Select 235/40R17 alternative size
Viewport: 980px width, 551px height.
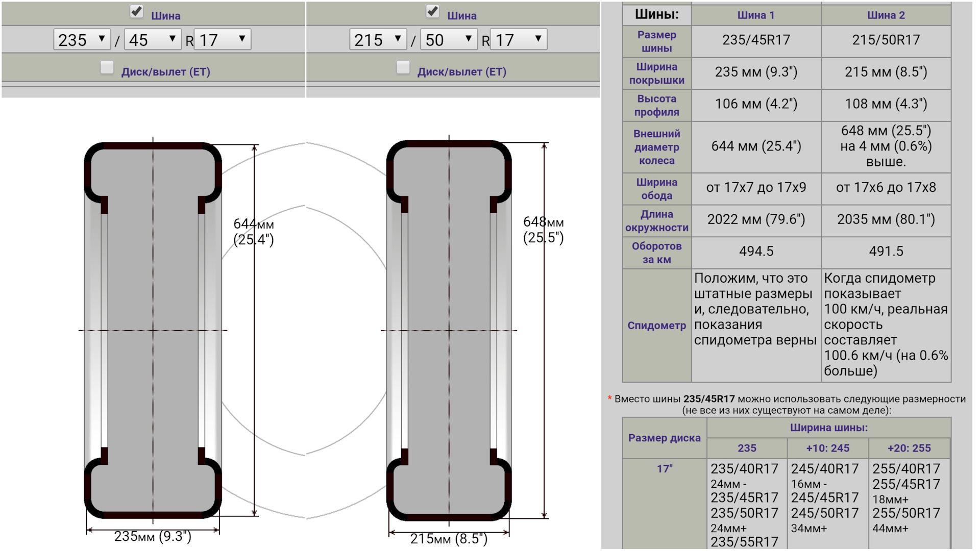coord(744,468)
